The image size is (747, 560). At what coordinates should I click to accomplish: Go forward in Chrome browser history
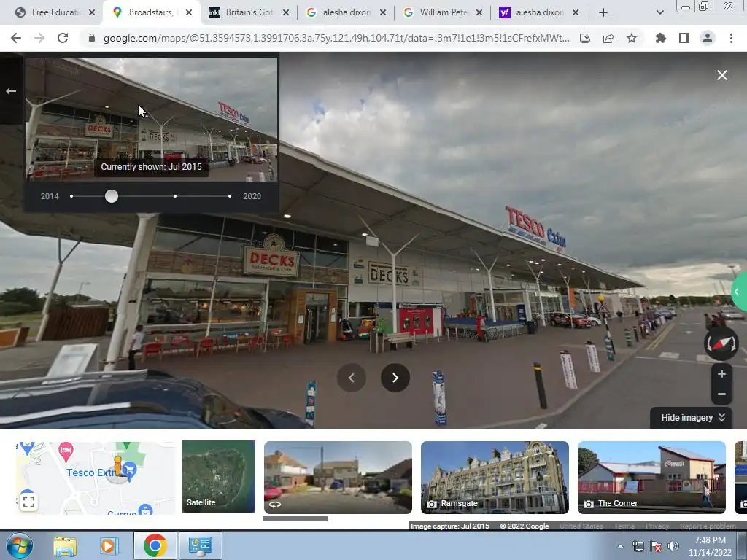coord(39,38)
